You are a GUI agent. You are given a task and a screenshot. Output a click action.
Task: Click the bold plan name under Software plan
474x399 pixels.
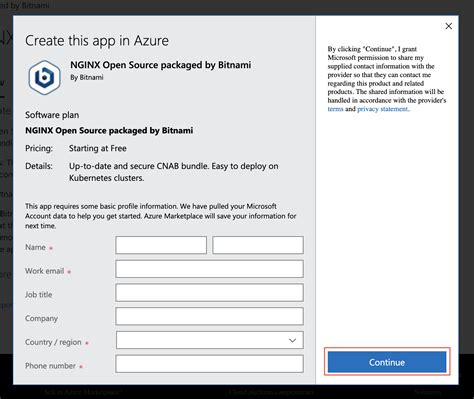(x=109, y=130)
